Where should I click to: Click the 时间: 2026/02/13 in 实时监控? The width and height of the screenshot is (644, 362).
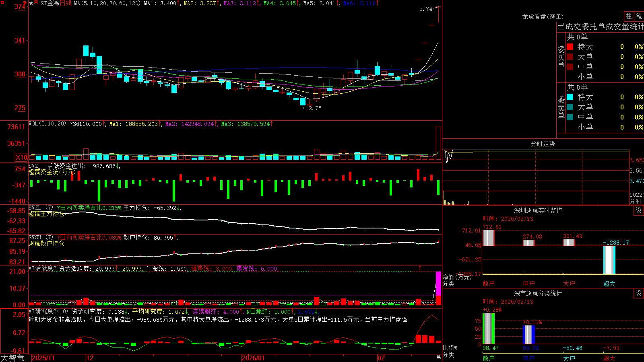click(508, 219)
